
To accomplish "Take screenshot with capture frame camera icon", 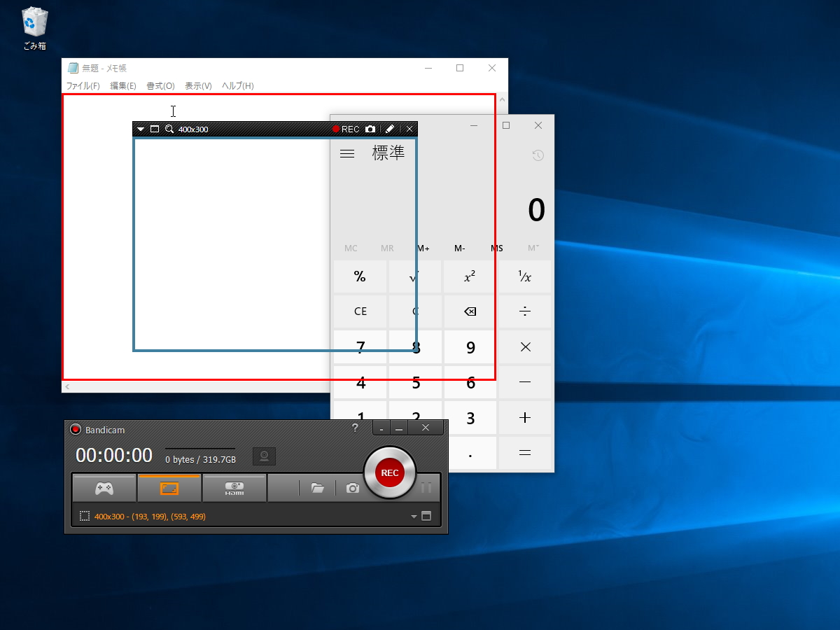I will pos(370,129).
